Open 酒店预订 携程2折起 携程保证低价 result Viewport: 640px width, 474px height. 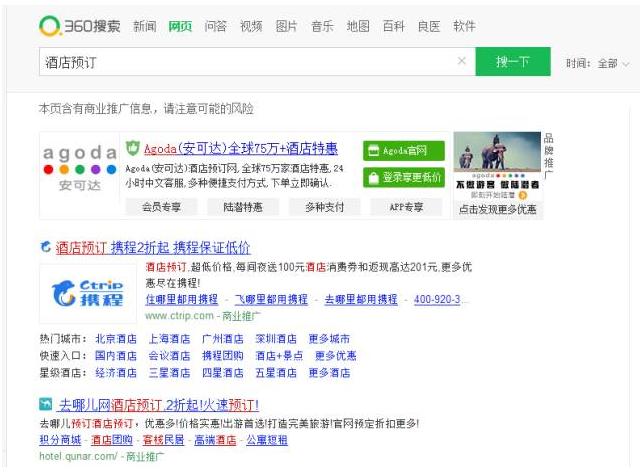153,248
